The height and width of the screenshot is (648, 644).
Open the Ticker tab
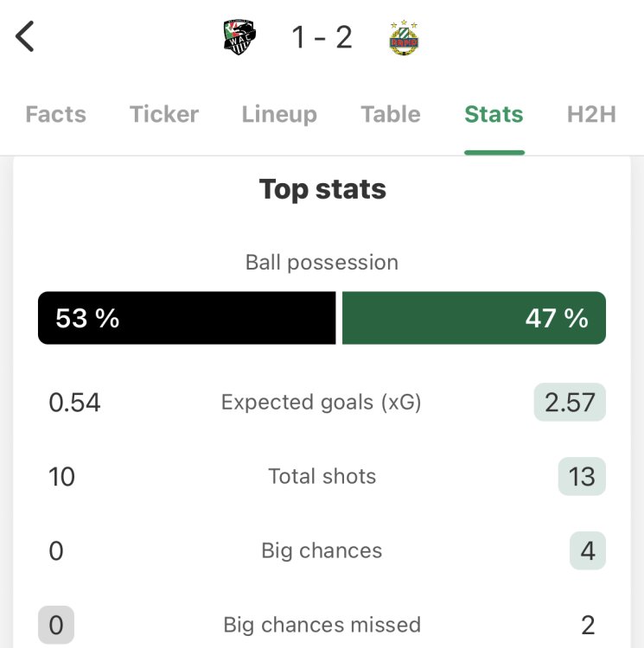164,114
